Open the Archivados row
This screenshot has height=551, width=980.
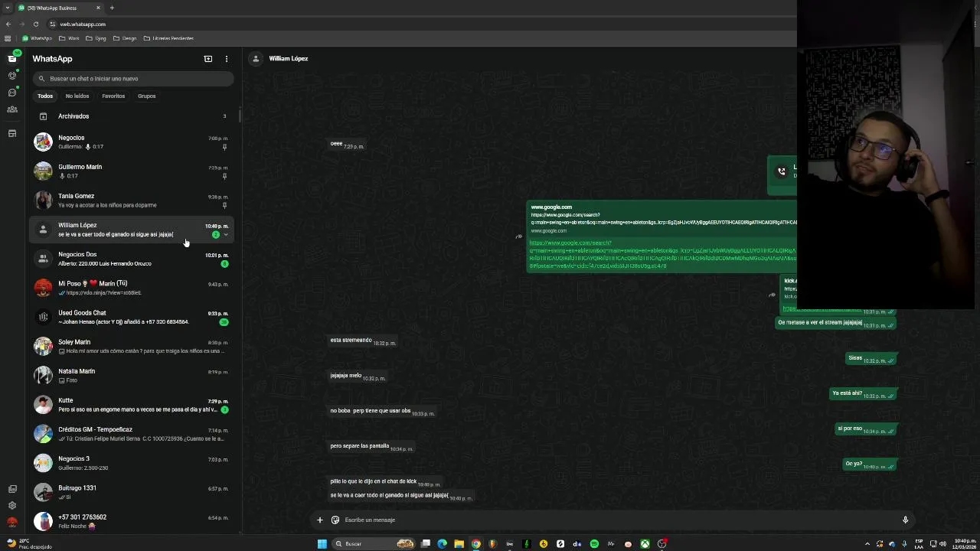click(133, 116)
